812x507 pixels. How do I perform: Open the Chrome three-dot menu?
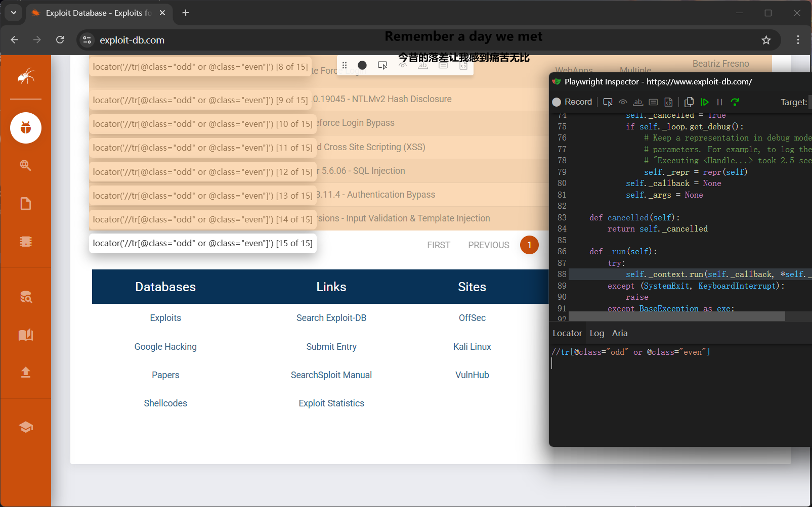[798, 40]
